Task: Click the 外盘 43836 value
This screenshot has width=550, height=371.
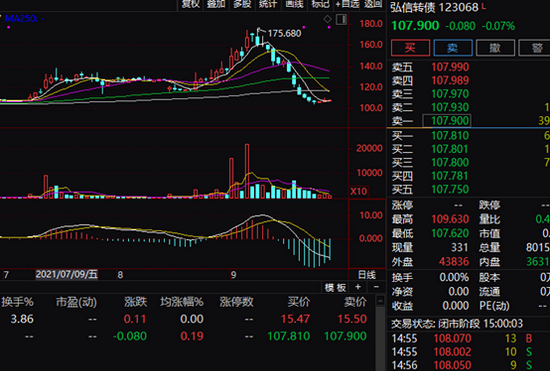Action: [x=454, y=262]
